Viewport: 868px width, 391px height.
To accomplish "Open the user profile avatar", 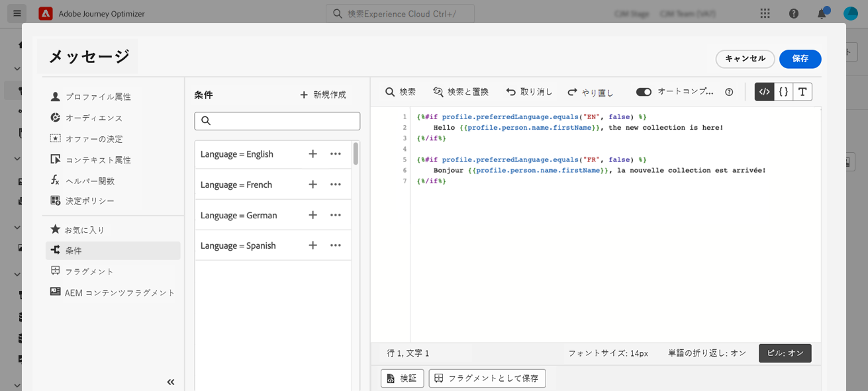I will [x=851, y=14].
